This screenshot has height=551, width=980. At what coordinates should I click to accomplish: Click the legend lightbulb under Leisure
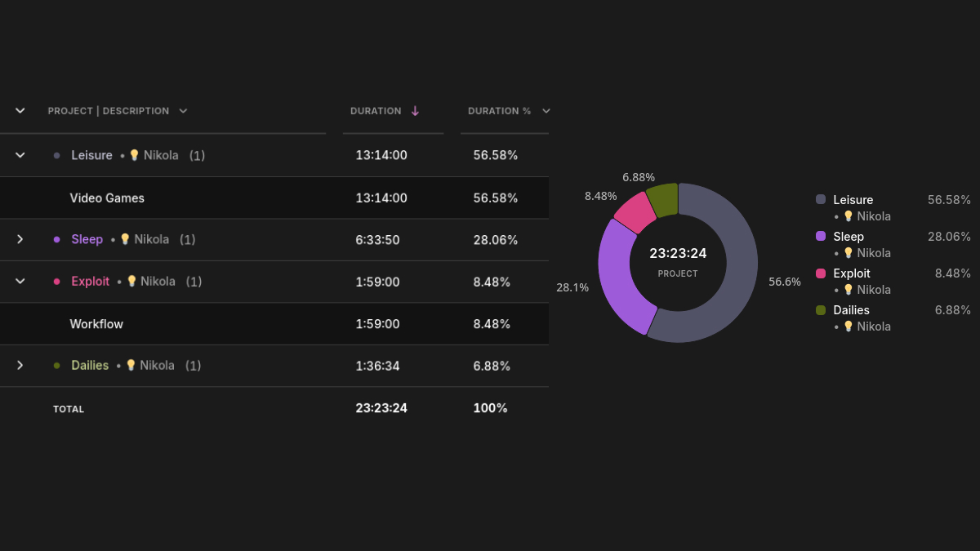[x=849, y=216]
